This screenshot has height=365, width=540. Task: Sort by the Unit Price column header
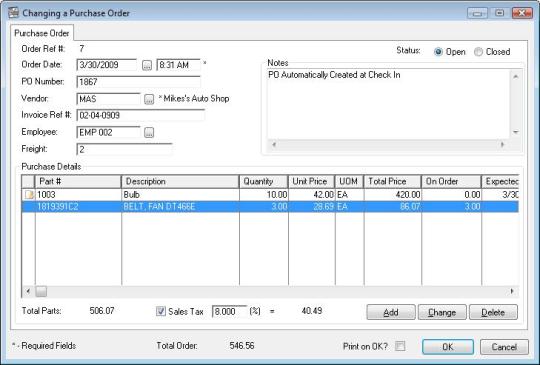pos(312,181)
